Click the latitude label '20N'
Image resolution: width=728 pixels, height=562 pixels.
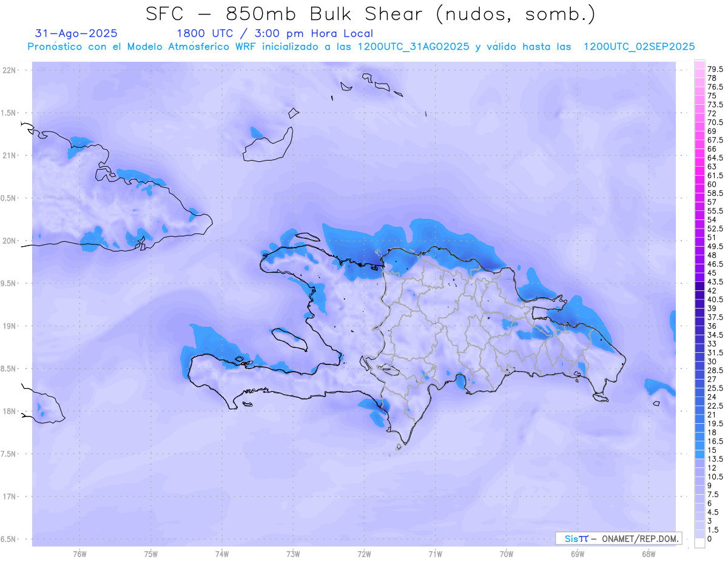point(10,241)
